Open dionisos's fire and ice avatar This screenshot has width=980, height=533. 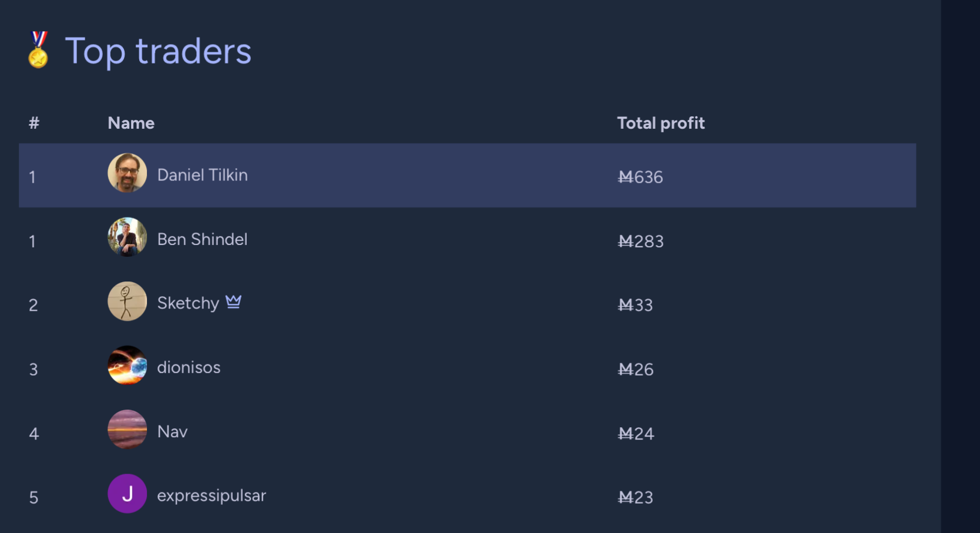point(127,365)
